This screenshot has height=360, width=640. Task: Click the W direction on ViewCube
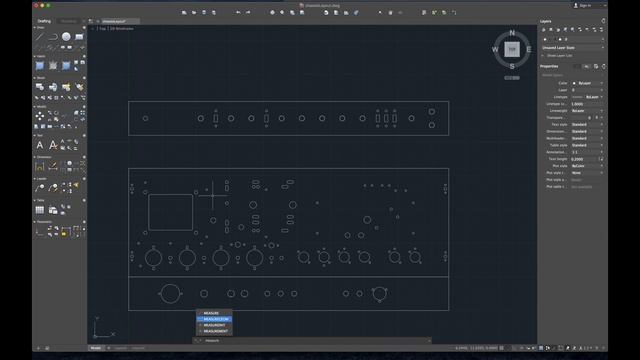click(495, 50)
